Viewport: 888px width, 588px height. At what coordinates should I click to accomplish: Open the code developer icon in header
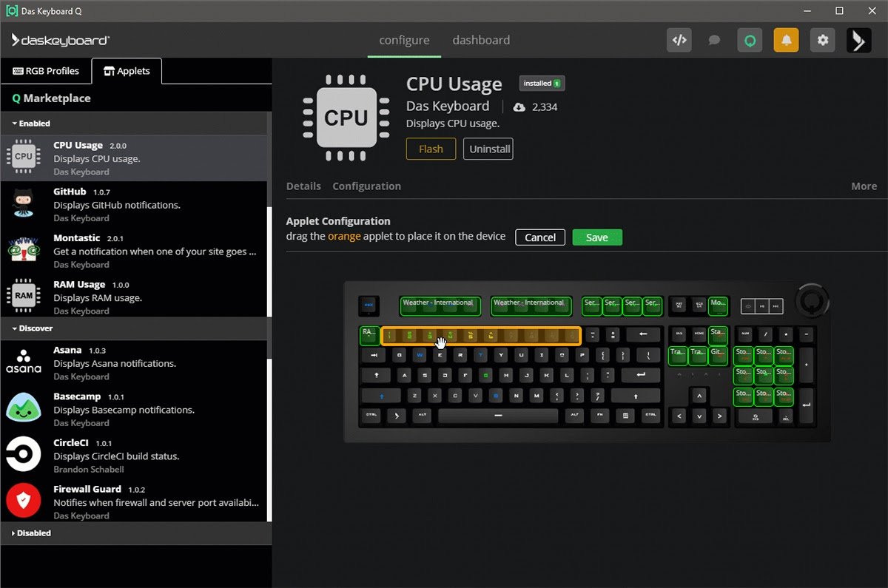(x=679, y=40)
